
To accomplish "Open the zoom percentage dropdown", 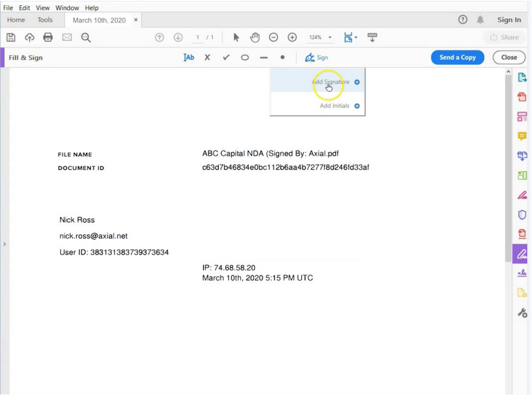I will [329, 37].
